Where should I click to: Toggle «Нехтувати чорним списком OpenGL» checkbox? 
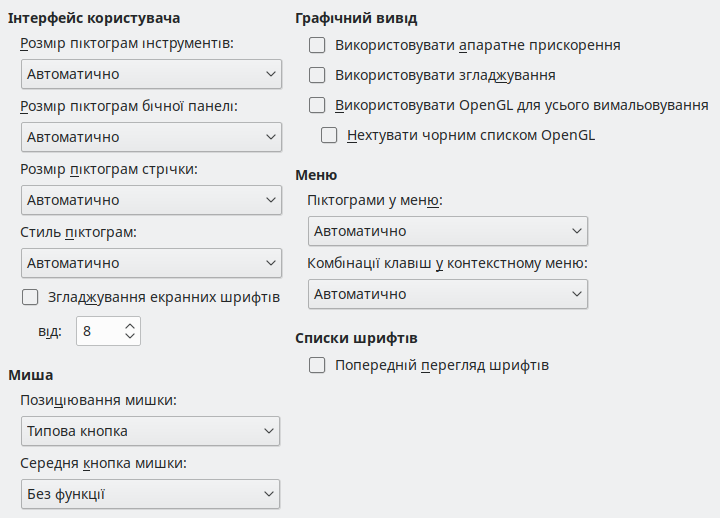tap(329, 135)
